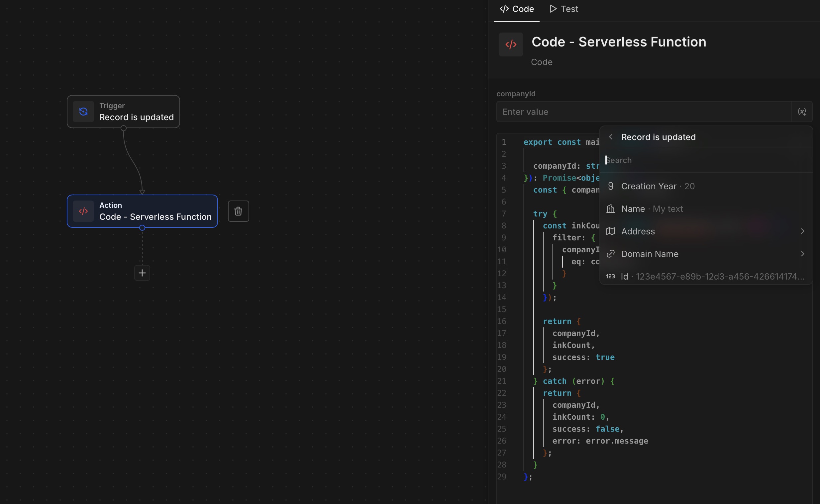Viewport: 820px width, 504px height.
Task: Click line 19 success: true in code editor
Action: tap(583, 357)
